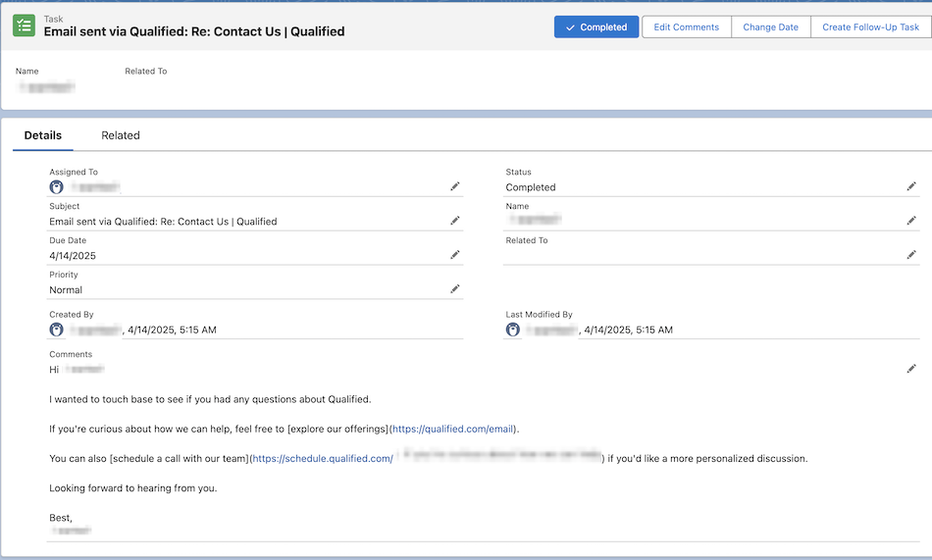
Task: Click Change Date button
Action: (x=771, y=26)
